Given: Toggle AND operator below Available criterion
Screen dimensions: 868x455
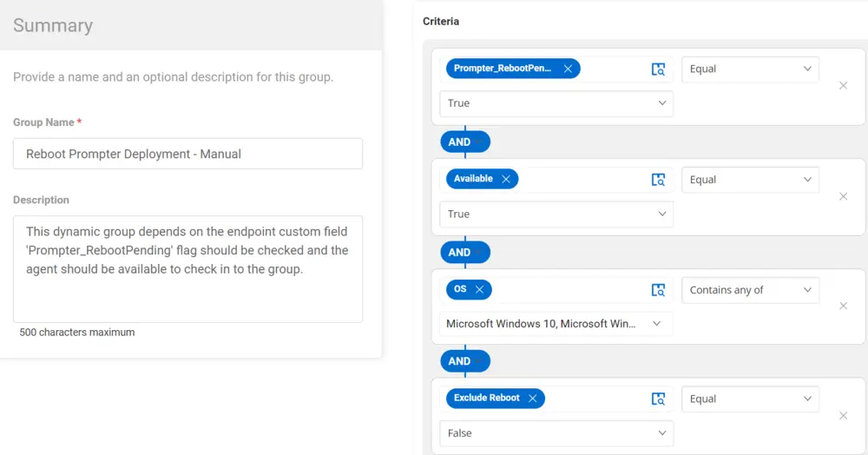Looking at the screenshot, I should click(x=465, y=253).
